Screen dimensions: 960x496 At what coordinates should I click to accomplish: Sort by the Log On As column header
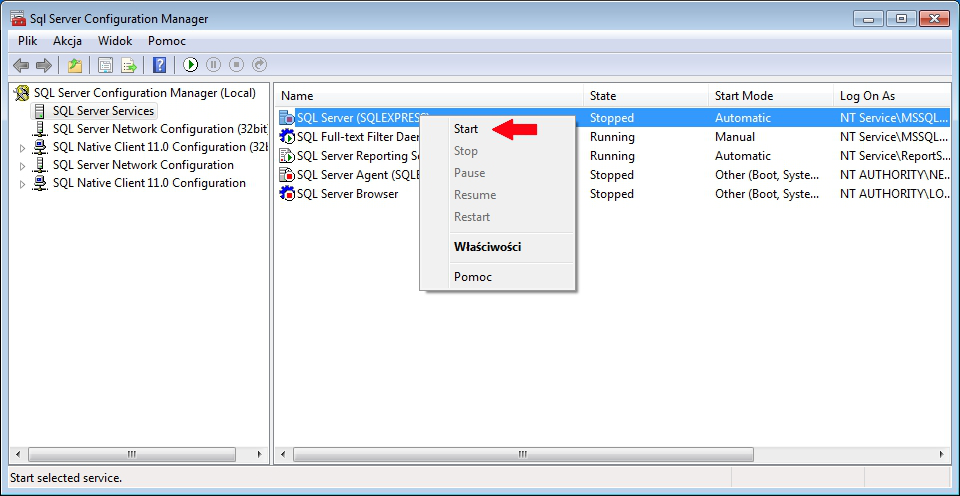tap(892, 96)
